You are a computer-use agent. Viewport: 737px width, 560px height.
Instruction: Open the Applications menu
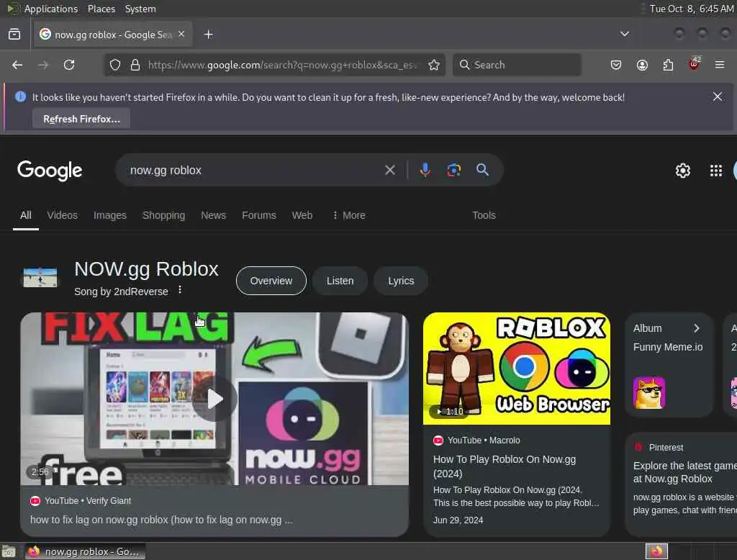pos(51,9)
